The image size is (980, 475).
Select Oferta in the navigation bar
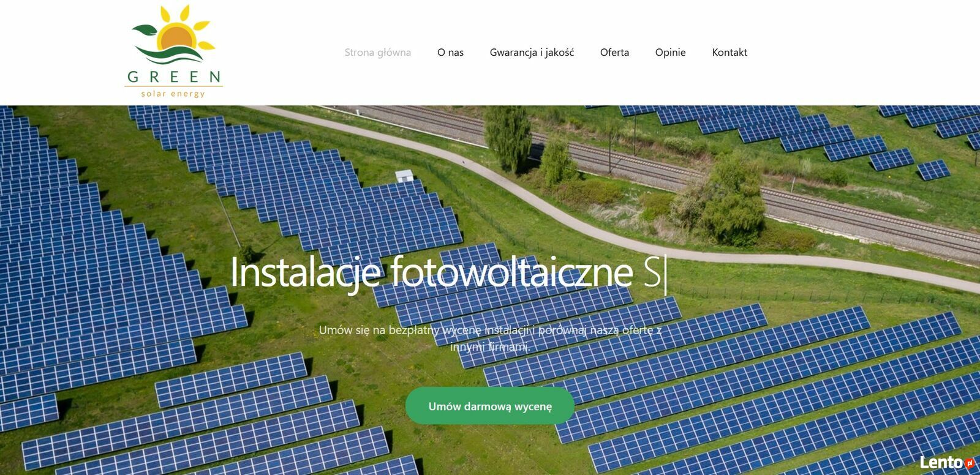[x=614, y=53]
